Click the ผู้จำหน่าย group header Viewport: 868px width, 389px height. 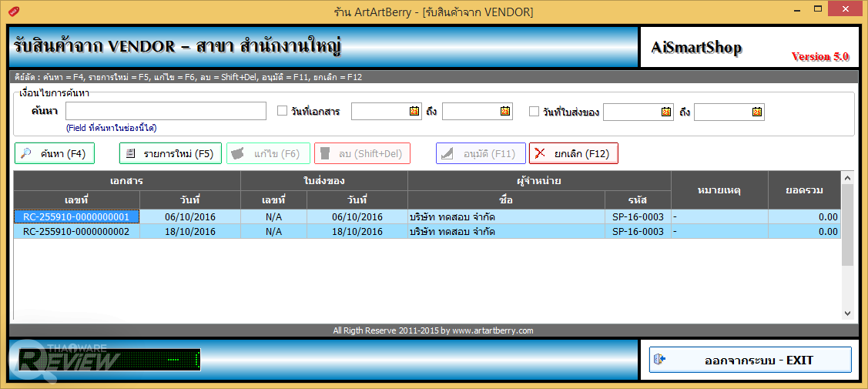pyautogui.click(x=539, y=180)
